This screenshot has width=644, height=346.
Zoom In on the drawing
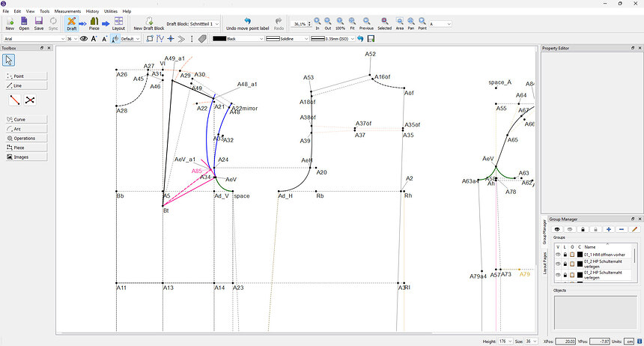click(x=317, y=23)
